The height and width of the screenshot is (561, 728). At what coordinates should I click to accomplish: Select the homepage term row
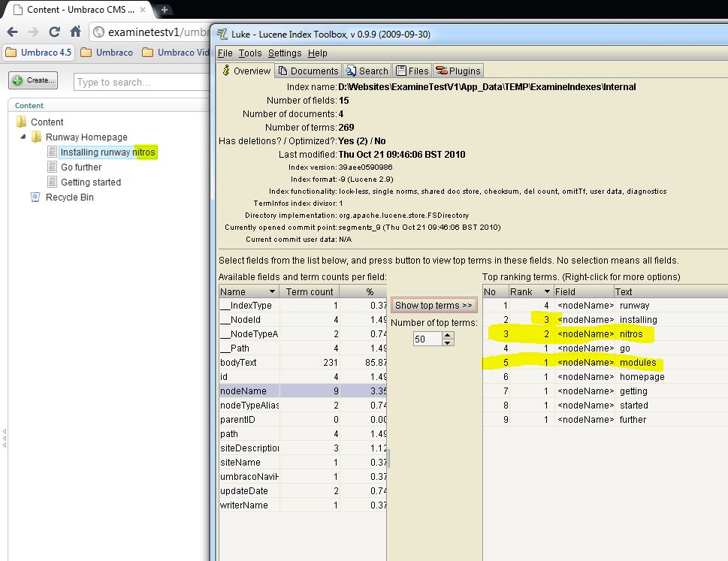click(x=605, y=377)
